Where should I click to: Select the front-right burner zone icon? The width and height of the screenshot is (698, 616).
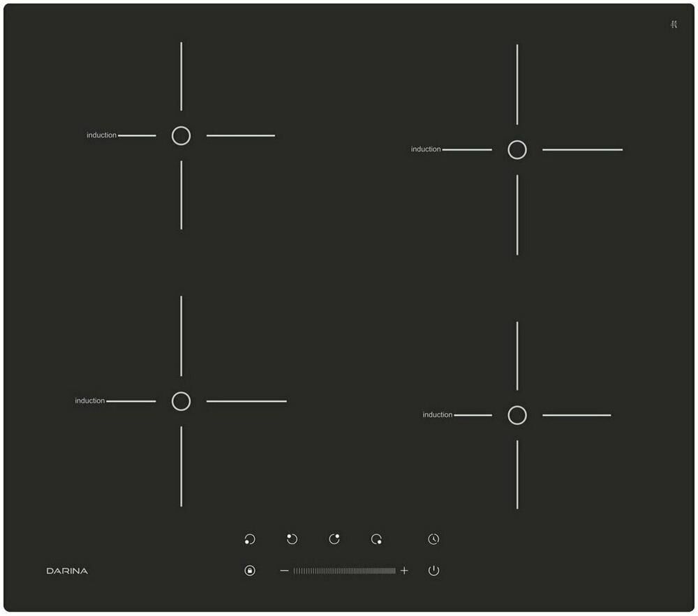click(x=377, y=539)
